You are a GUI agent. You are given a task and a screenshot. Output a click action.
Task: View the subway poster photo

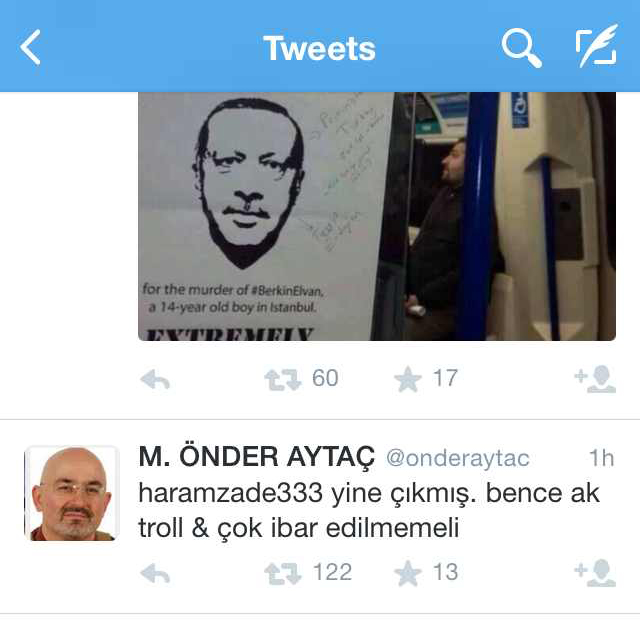(x=377, y=216)
